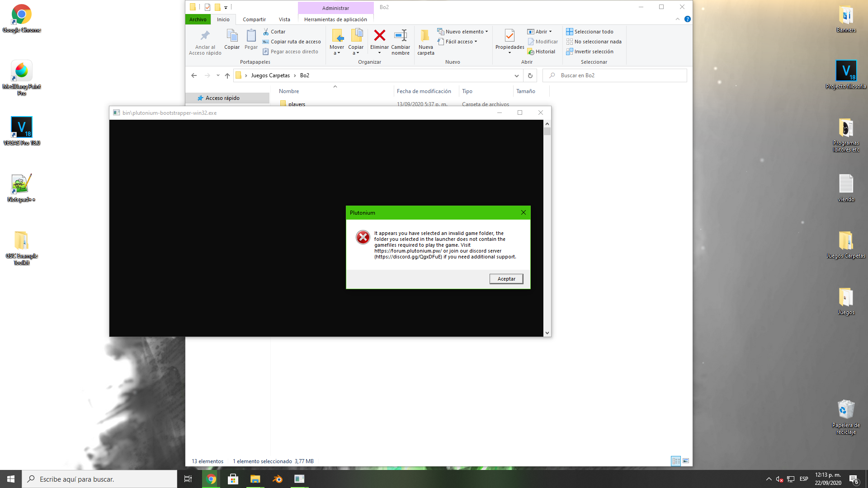Open the notification center icon
This screenshot has height=488, width=868.
pyautogui.click(x=854, y=479)
